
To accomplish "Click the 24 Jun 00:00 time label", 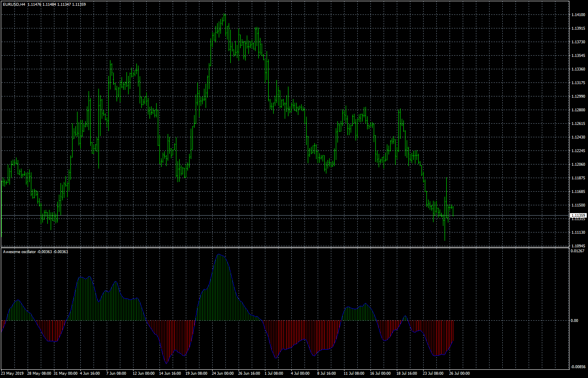I will point(223,373).
